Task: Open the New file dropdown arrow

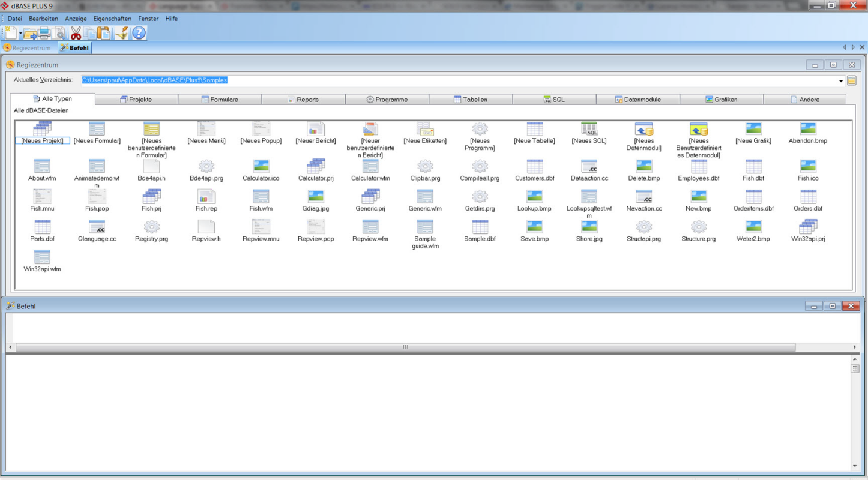Action: click(20, 34)
